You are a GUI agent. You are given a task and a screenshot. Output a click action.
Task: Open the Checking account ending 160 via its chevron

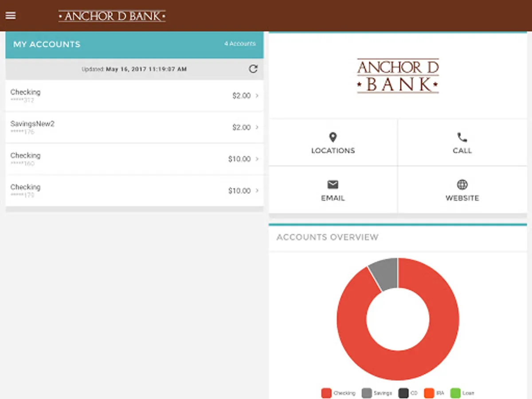tap(257, 159)
